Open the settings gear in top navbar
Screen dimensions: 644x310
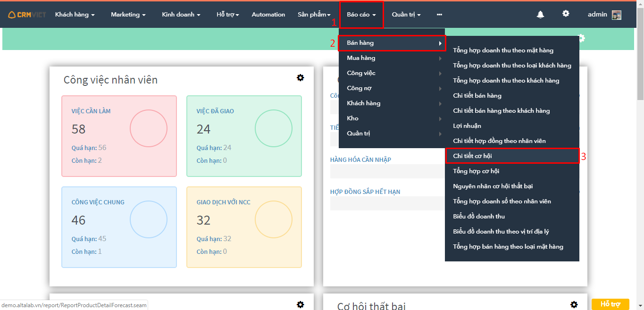[566, 14]
